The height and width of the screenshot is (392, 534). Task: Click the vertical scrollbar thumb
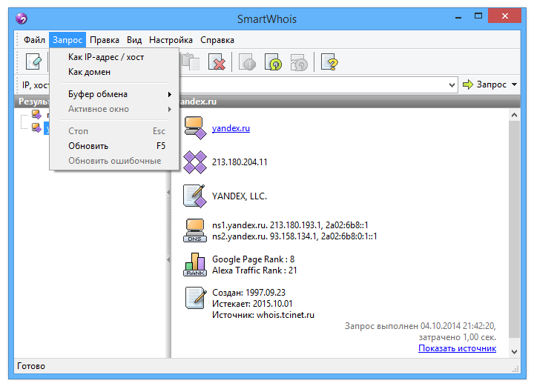(x=514, y=229)
